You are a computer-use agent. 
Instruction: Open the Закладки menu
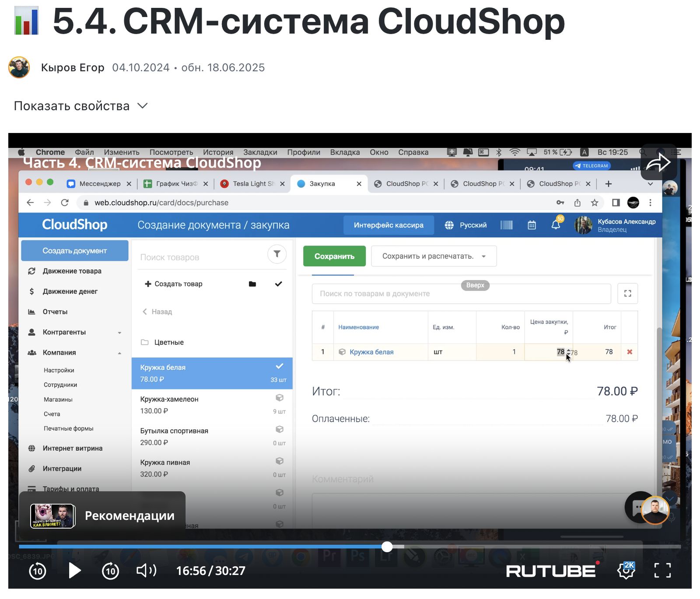[x=260, y=152]
